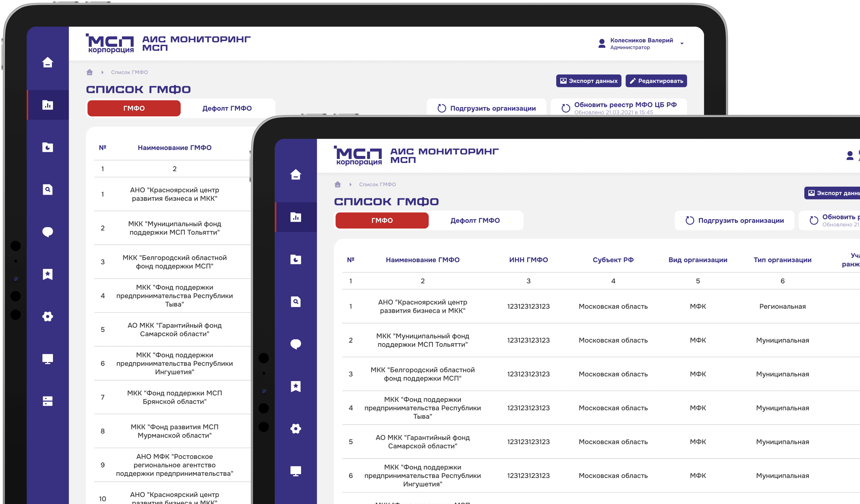Open bookmark star icon in front tablet sidebar
Viewport: 860px width, 504px height.
(296, 386)
